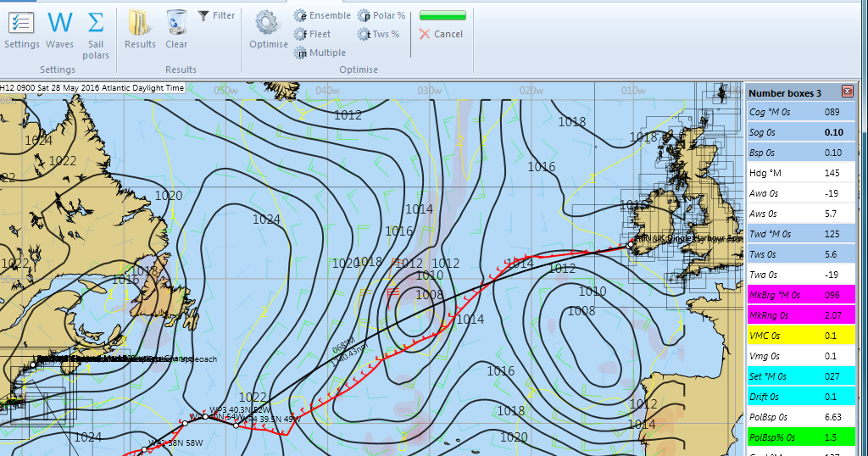Viewport: 868px width, 456px height.
Task: Run Ensemble optimisation
Action: (322, 15)
